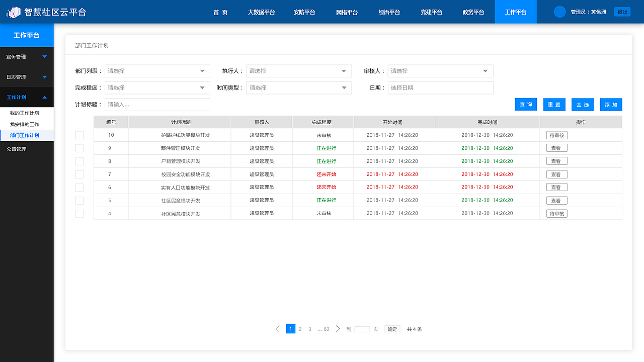Open the 部门列表 dropdown

tap(157, 71)
